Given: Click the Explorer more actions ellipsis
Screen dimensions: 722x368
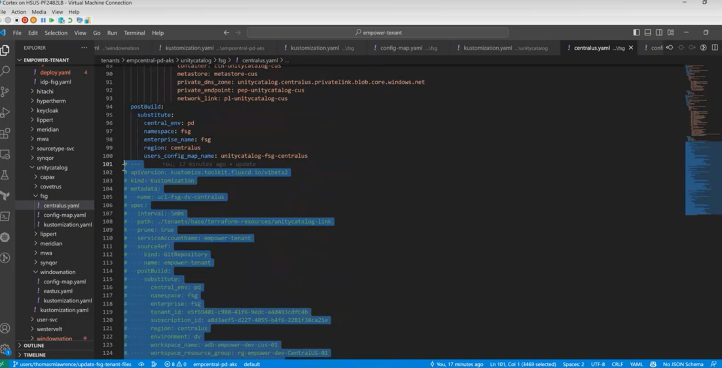Looking at the screenshot, I should pyautogui.click(x=84, y=47).
